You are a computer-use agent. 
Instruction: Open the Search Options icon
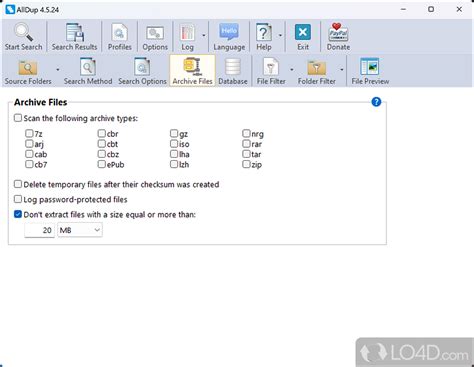coord(142,66)
